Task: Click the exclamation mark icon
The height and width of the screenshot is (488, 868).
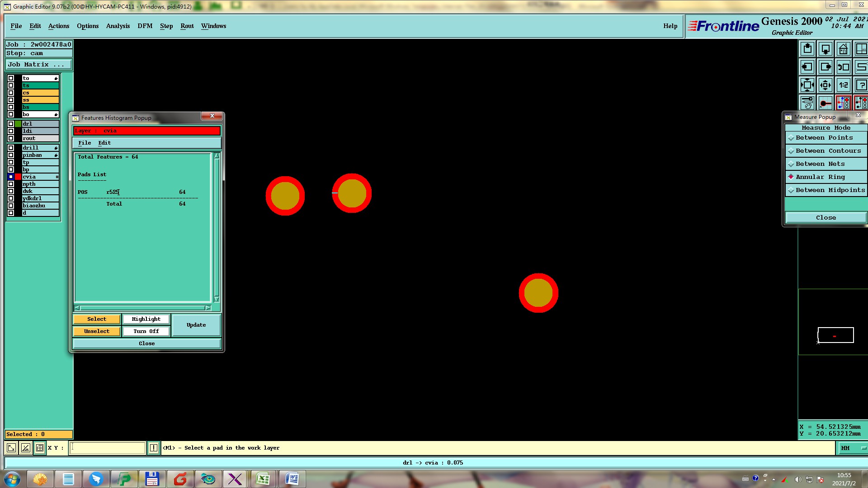Action: tap(154, 448)
